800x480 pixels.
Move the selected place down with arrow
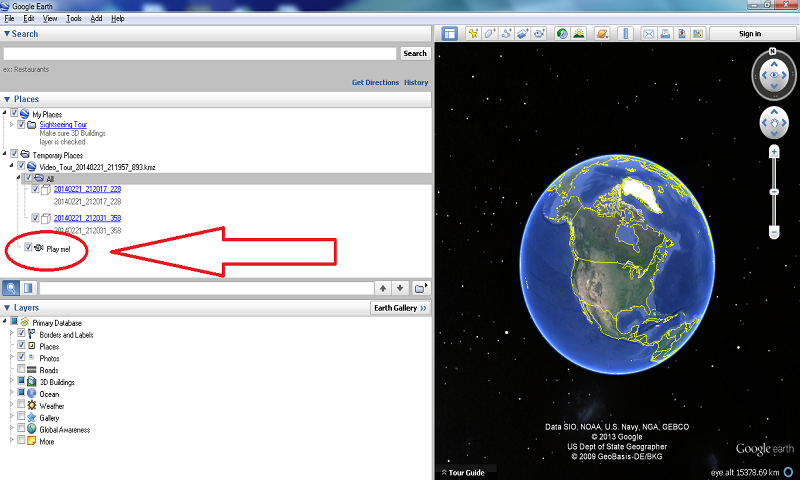[x=400, y=288]
